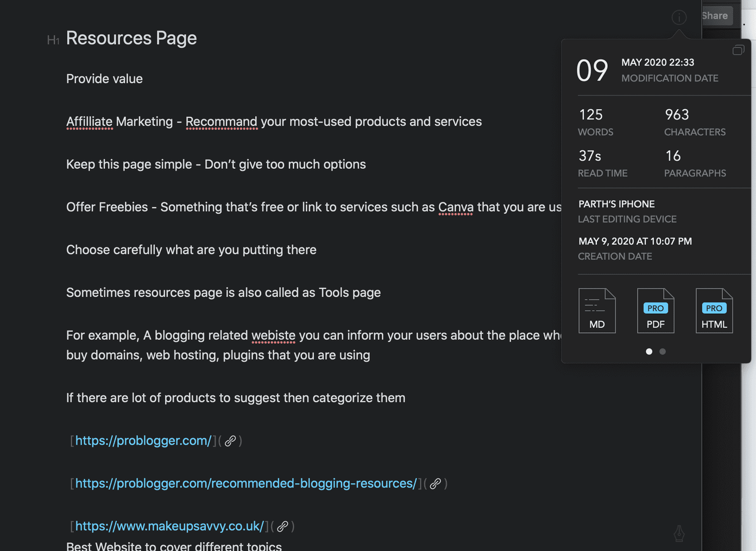Click the copy statistics icon in popover

point(738,50)
